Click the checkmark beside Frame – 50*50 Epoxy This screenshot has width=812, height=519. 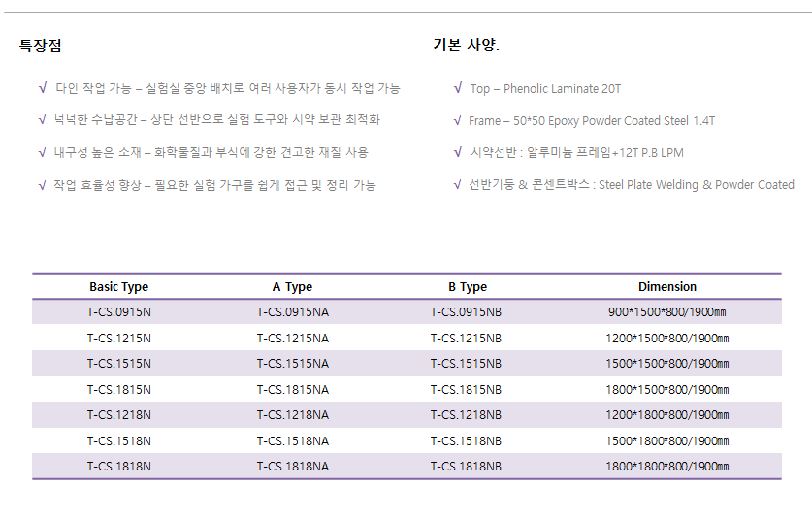click(x=457, y=120)
